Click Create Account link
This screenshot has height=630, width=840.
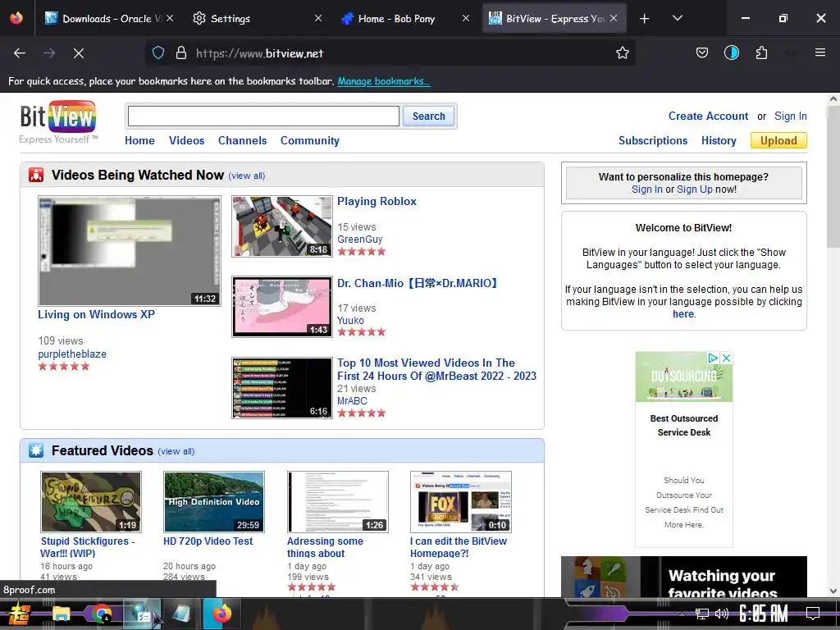coord(708,116)
